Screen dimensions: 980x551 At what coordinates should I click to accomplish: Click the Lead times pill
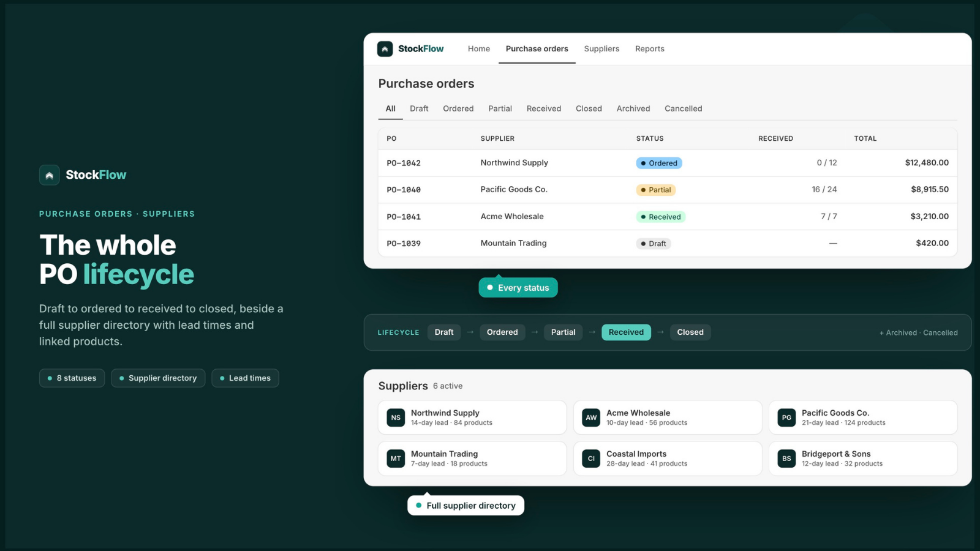pos(245,378)
